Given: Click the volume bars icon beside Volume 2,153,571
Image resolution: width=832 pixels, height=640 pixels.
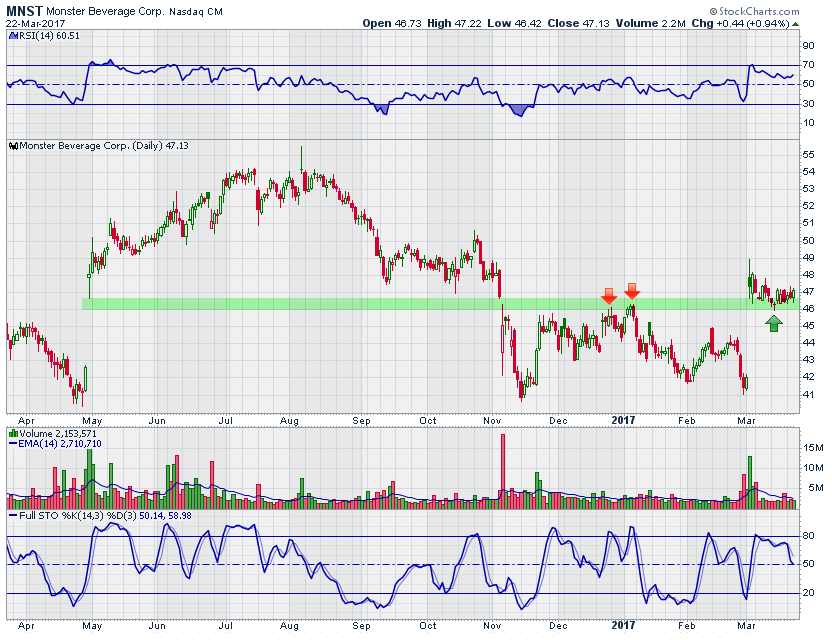Looking at the screenshot, I should (x=13, y=434).
